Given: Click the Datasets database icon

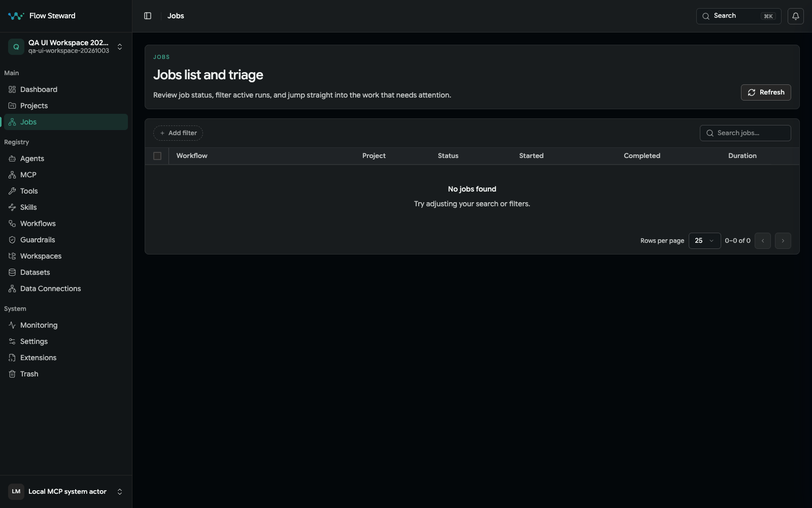Looking at the screenshot, I should click(12, 272).
